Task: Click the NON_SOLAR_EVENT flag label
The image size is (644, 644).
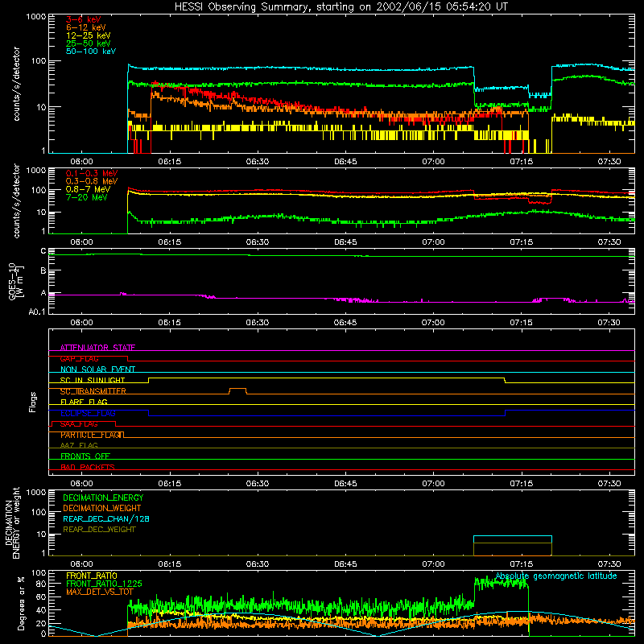Action: pyautogui.click(x=97, y=369)
